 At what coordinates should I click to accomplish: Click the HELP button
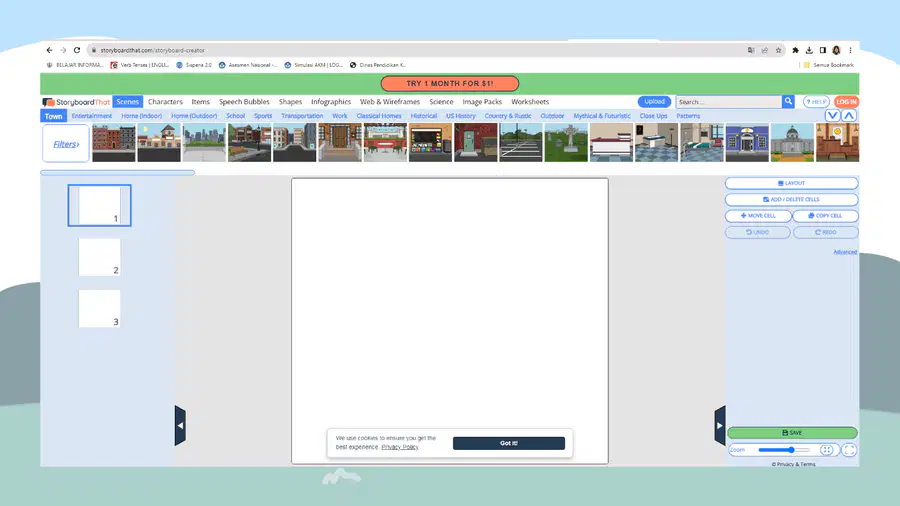(816, 102)
